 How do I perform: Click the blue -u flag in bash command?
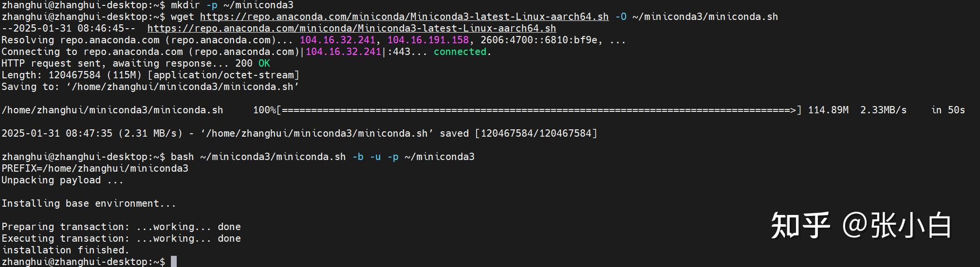[375, 157]
